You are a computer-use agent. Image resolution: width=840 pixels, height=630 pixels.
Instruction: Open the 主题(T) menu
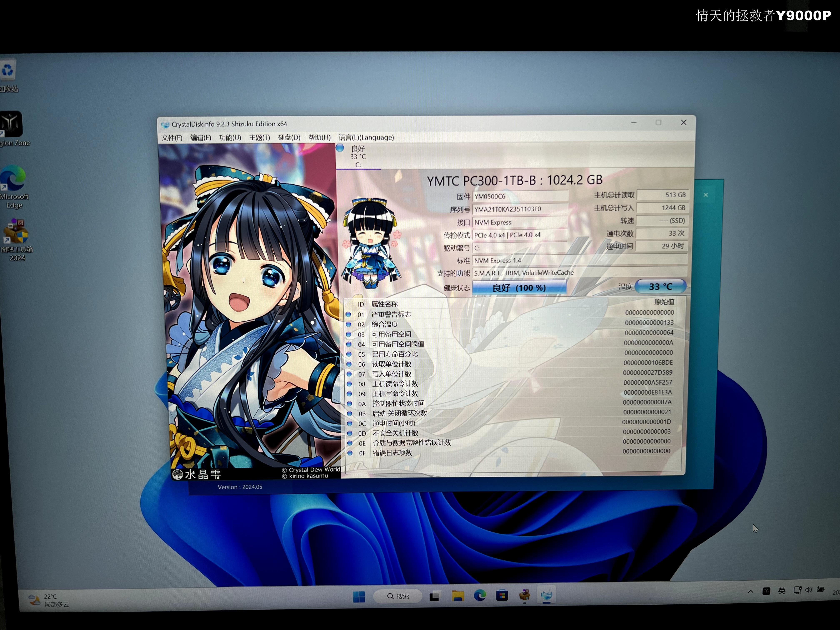(259, 137)
